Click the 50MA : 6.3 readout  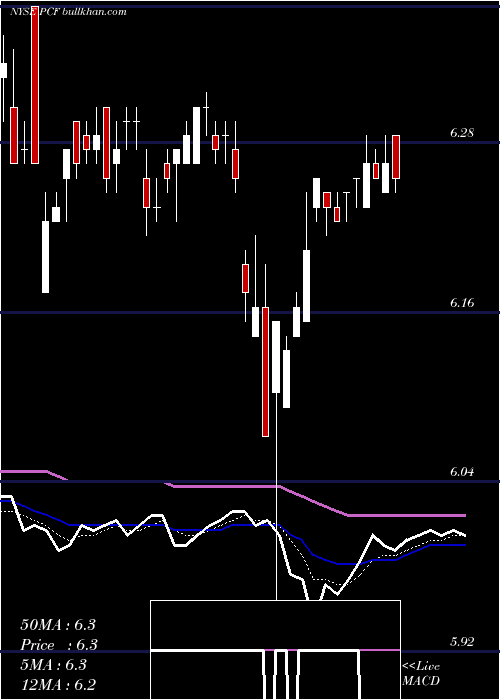(58, 625)
